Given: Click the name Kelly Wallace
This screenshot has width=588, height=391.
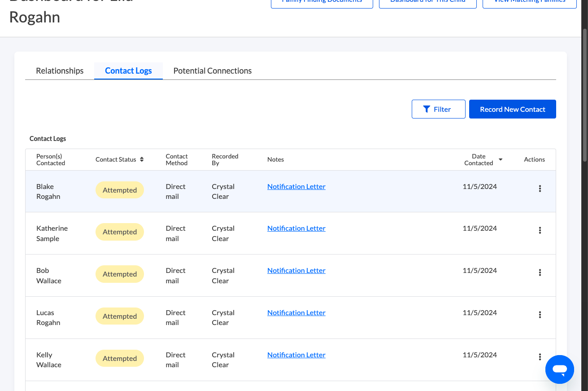Looking at the screenshot, I should tap(49, 360).
